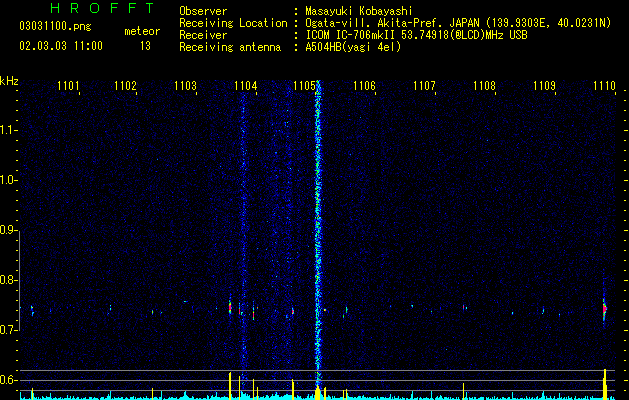
Task: Click time axis label 1109
Action: (x=544, y=85)
